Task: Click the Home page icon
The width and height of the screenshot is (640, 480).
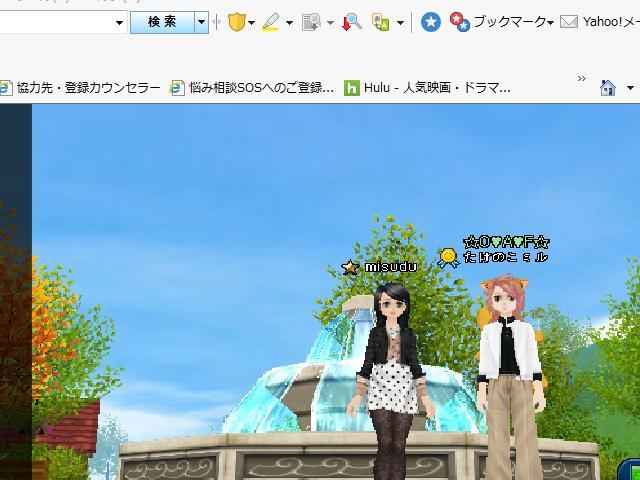Action: tap(607, 88)
